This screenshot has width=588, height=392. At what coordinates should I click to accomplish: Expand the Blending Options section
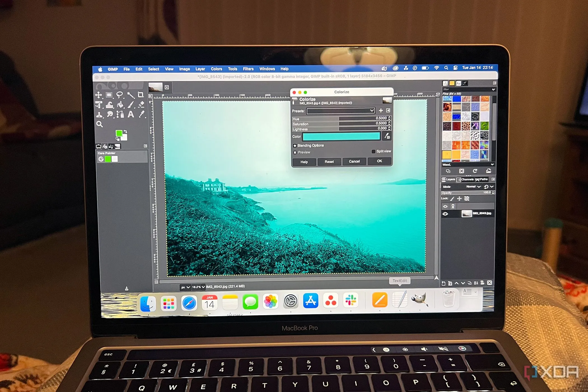point(295,146)
